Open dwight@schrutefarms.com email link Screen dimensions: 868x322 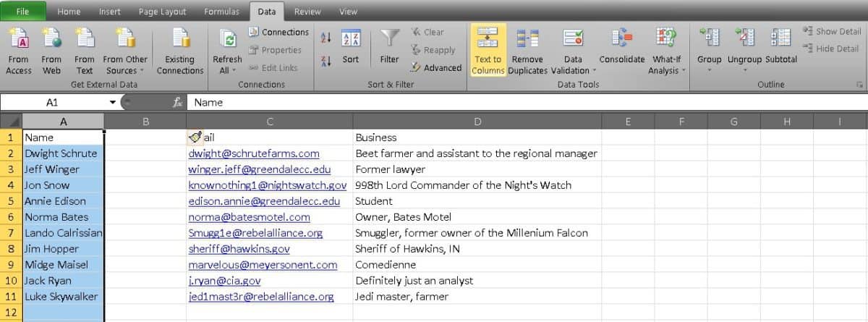point(254,153)
